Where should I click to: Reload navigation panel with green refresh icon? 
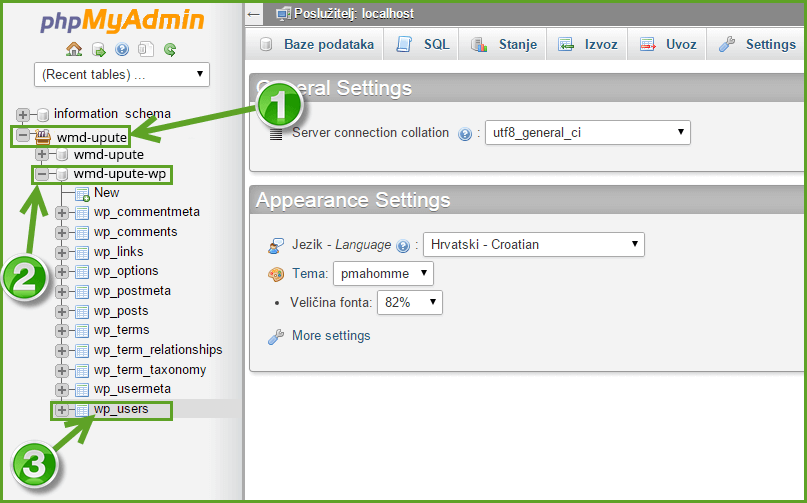170,49
